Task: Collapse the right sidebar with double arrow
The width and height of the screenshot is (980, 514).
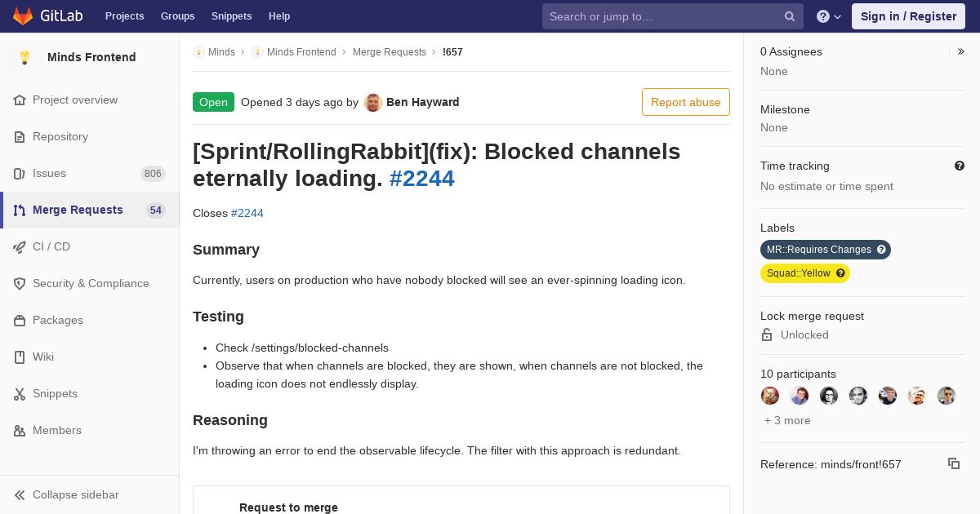Action: pyautogui.click(x=960, y=51)
